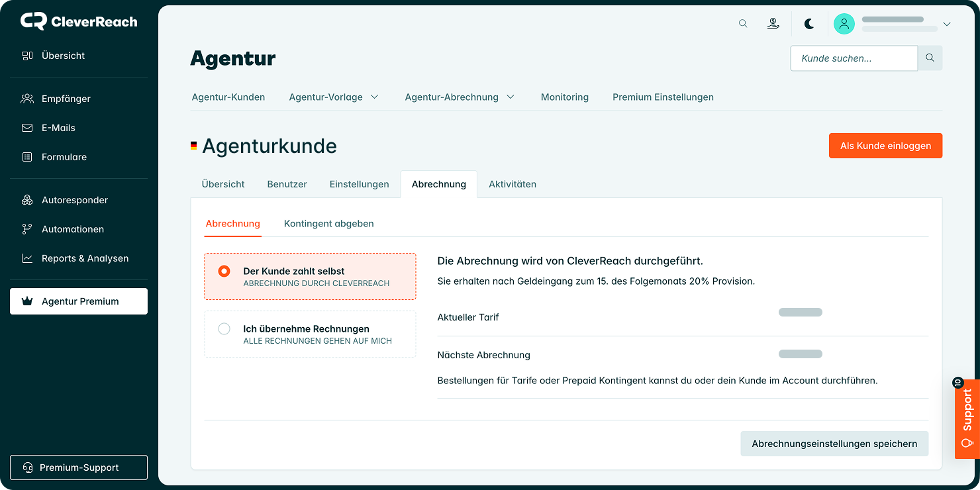Click the CleverReach logo
The width and height of the screenshot is (980, 490).
pyautogui.click(x=79, y=21)
